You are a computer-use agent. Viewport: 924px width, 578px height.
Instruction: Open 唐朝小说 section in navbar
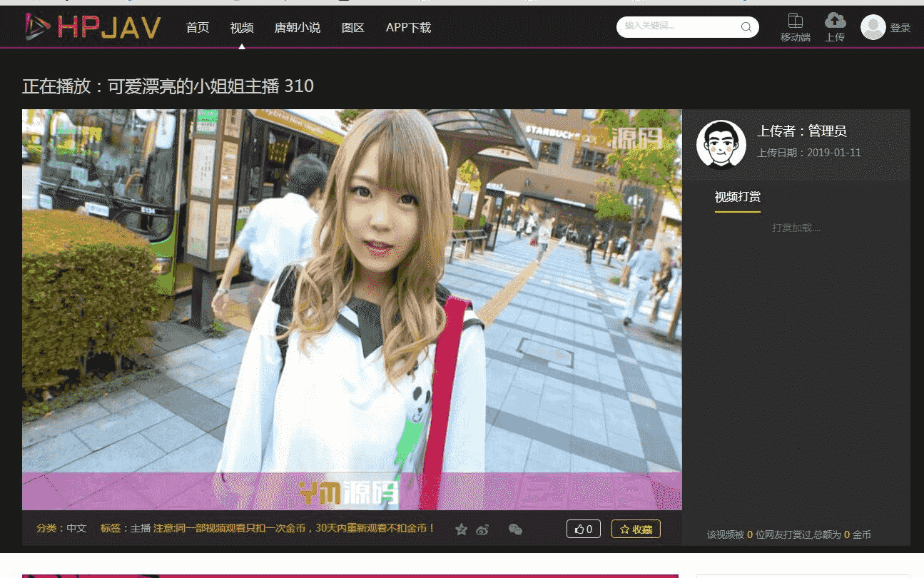(297, 28)
